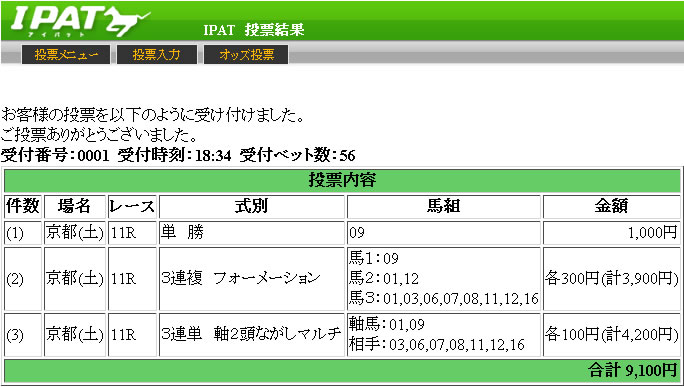Click the 馬組 column header
The height and width of the screenshot is (387, 684).
pyautogui.click(x=443, y=206)
